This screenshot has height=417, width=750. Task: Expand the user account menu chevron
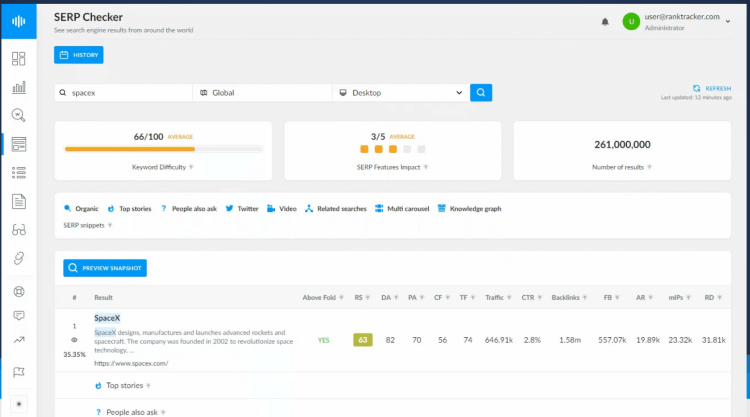click(x=728, y=22)
